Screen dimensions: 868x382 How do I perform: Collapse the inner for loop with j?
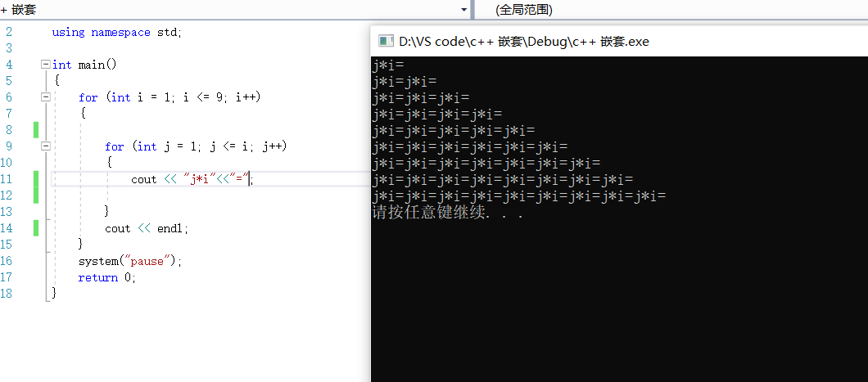tap(44, 146)
